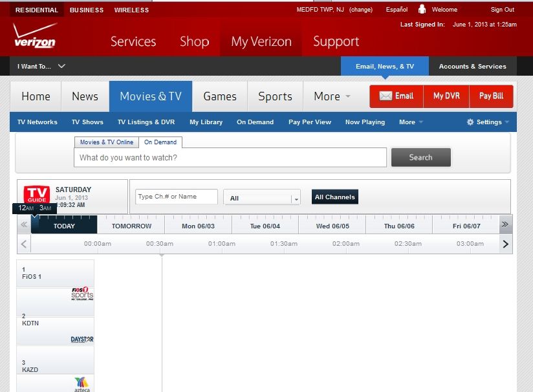Switch language to Español
The width and height of the screenshot is (533, 392).
click(x=397, y=10)
